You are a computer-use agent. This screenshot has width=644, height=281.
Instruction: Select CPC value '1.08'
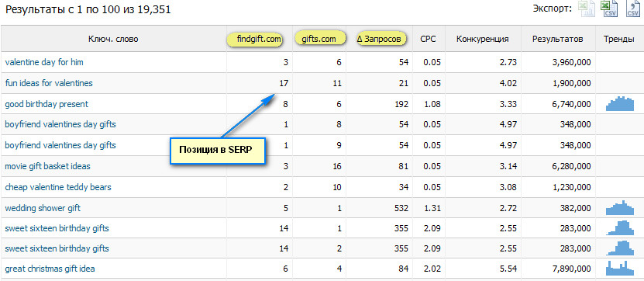pos(432,104)
